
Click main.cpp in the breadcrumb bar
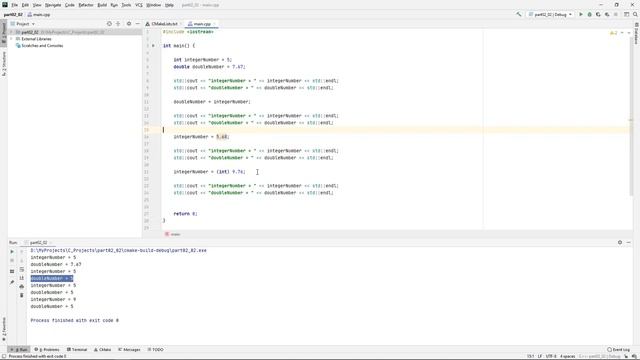tap(39, 15)
